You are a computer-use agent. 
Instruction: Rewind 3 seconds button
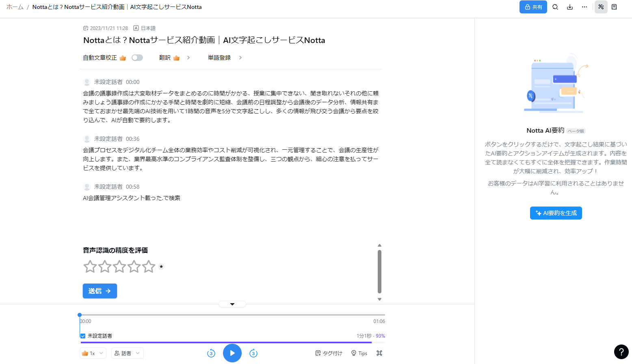click(x=211, y=353)
